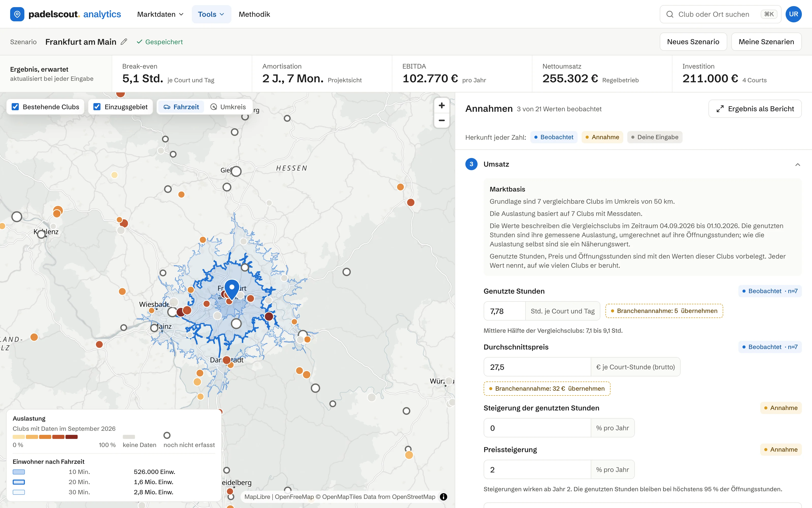Click the Durchschnittspreis input field
This screenshot has width=812, height=508.
537,367
